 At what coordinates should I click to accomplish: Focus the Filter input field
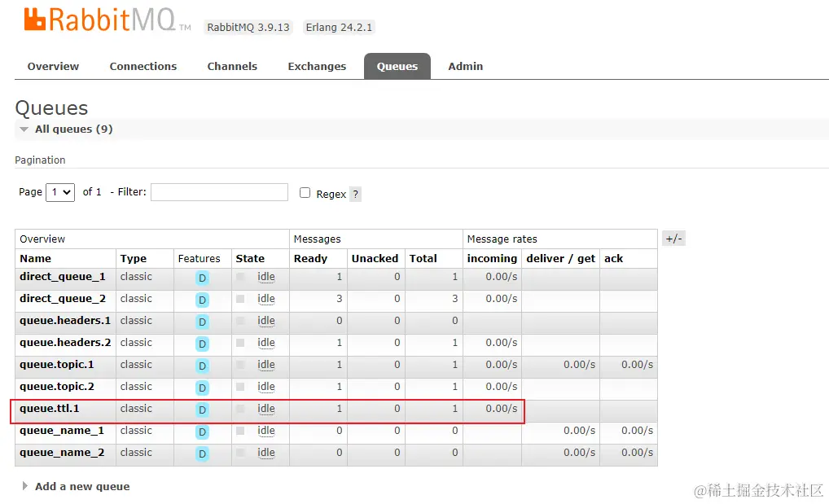[x=219, y=192]
